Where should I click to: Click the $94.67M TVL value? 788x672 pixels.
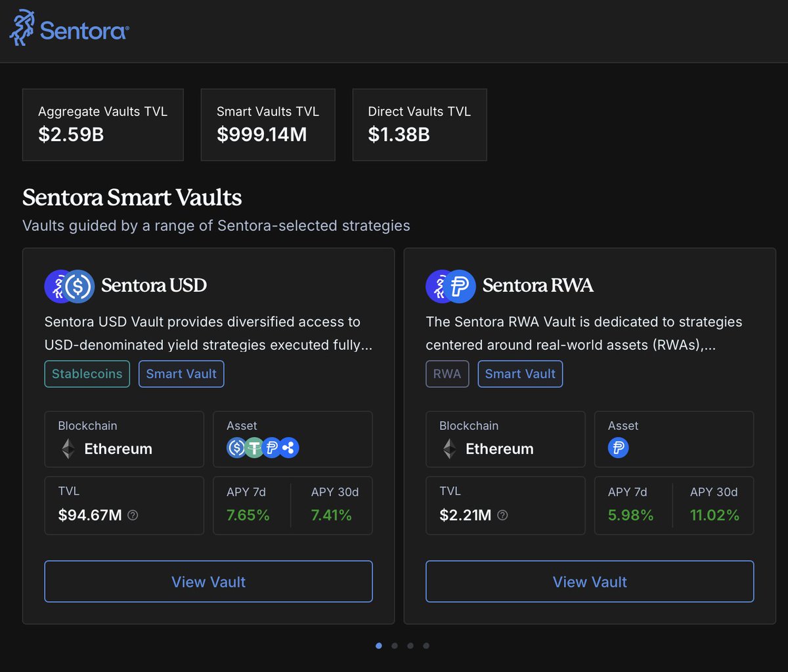(90, 515)
